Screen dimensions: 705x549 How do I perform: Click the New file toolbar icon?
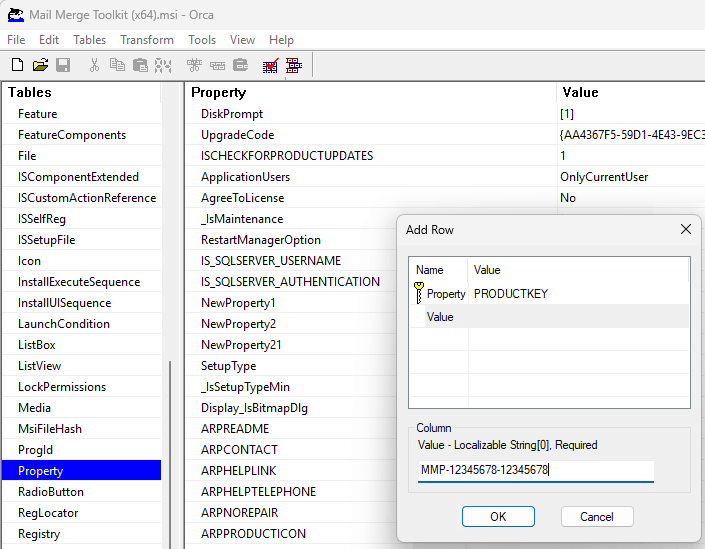17,65
